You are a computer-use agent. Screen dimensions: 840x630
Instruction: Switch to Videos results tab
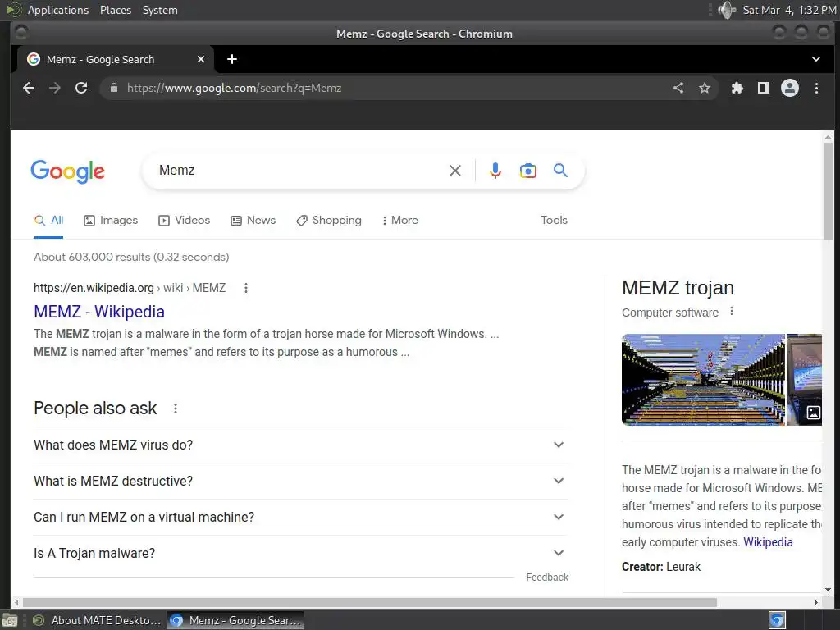coord(185,220)
